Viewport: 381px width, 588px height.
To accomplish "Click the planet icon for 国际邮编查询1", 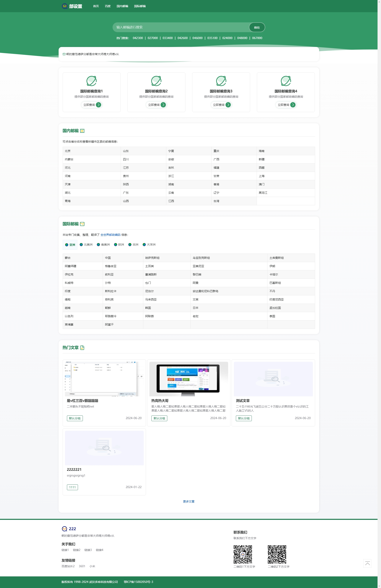I will pos(91,81).
